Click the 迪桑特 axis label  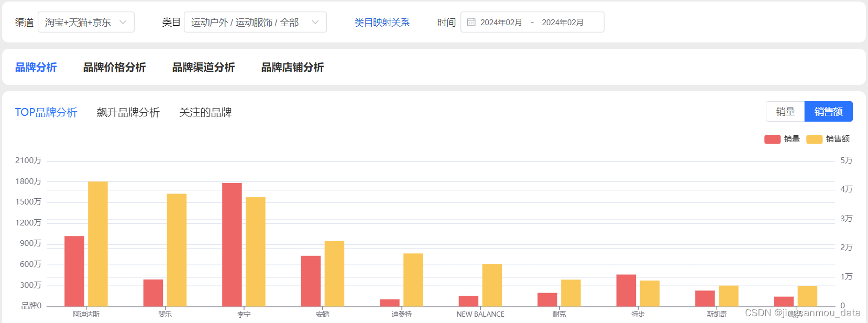(402, 314)
